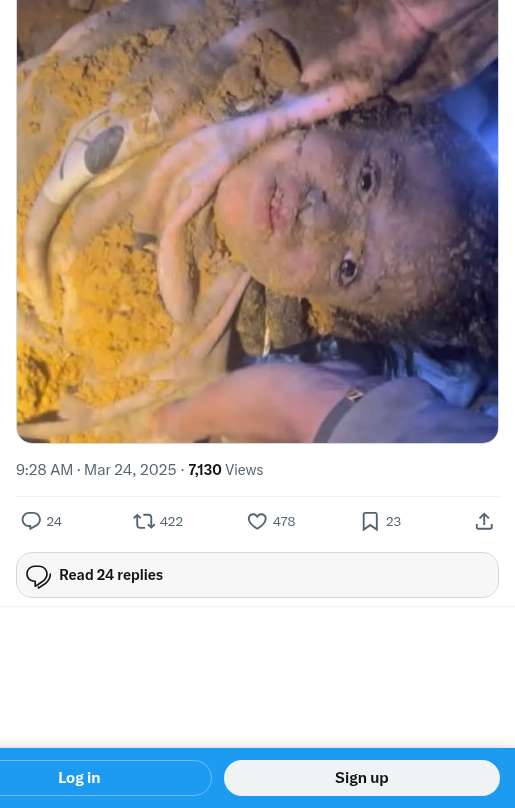The image size is (515, 808).
Task: Click chat bubbles icon in replies bar
Action: [39, 576]
